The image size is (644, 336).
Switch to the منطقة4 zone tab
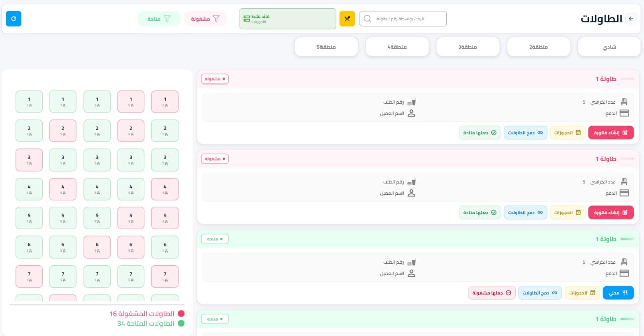tap(397, 47)
